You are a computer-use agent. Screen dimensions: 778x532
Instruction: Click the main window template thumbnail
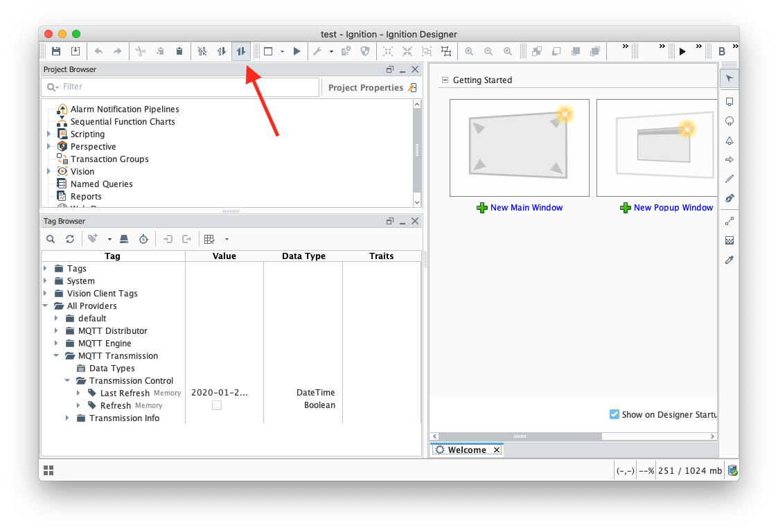click(x=520, y=148)
